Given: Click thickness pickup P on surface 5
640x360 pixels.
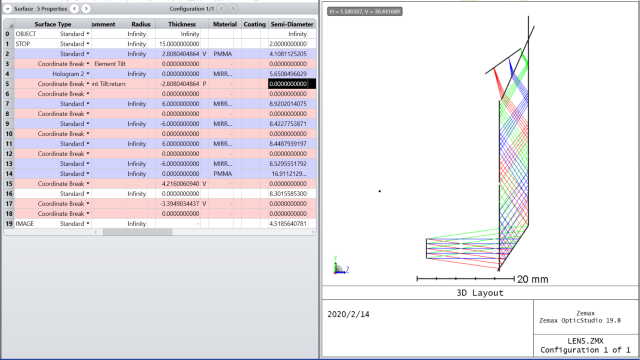Looking at the screenshot, I should (x=204, y=84).
